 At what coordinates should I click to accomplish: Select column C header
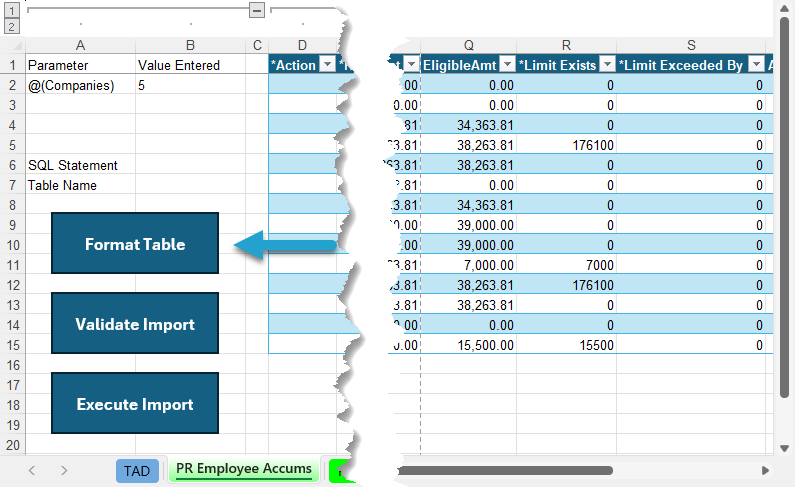coord(257,46)
